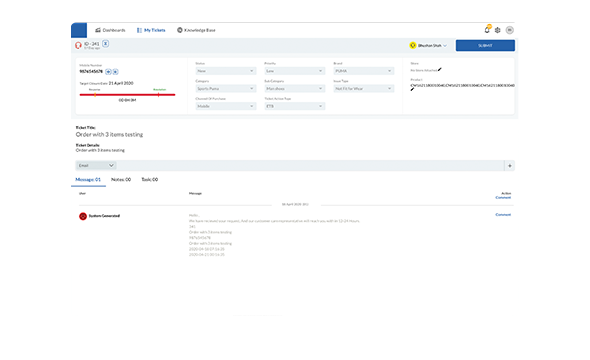
Task: Expand the Brand dropdown showing PUMA
Action: (364, 71)
